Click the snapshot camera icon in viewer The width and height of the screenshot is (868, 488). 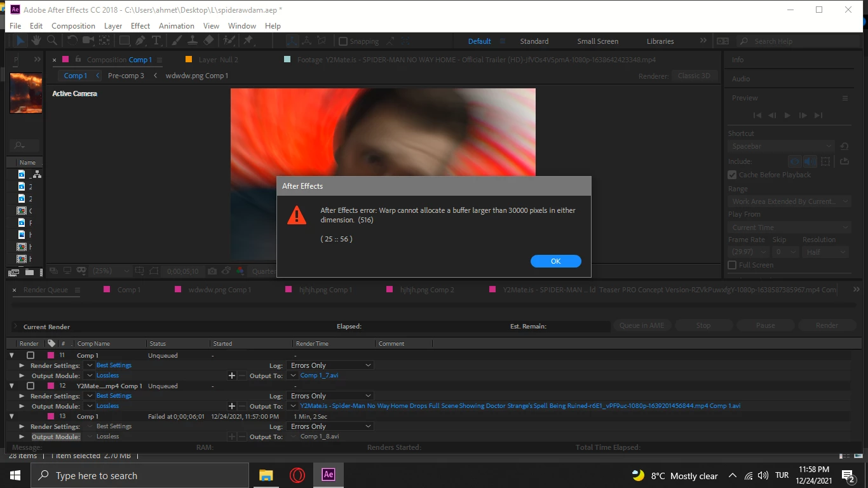212,271
